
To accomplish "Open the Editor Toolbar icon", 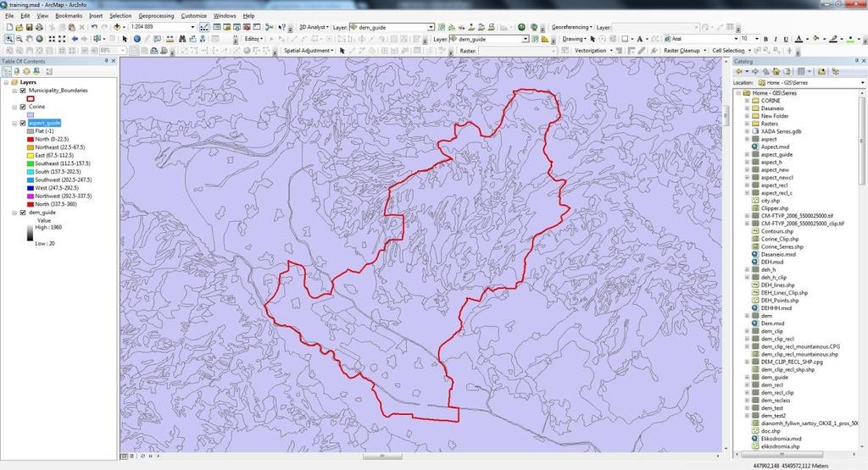I will click(204, 27).
